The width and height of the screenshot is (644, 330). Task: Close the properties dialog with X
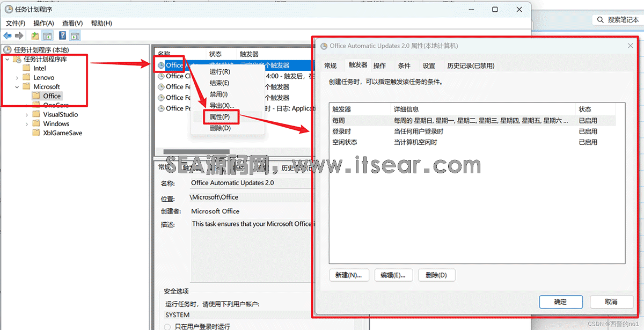[630, 46]
